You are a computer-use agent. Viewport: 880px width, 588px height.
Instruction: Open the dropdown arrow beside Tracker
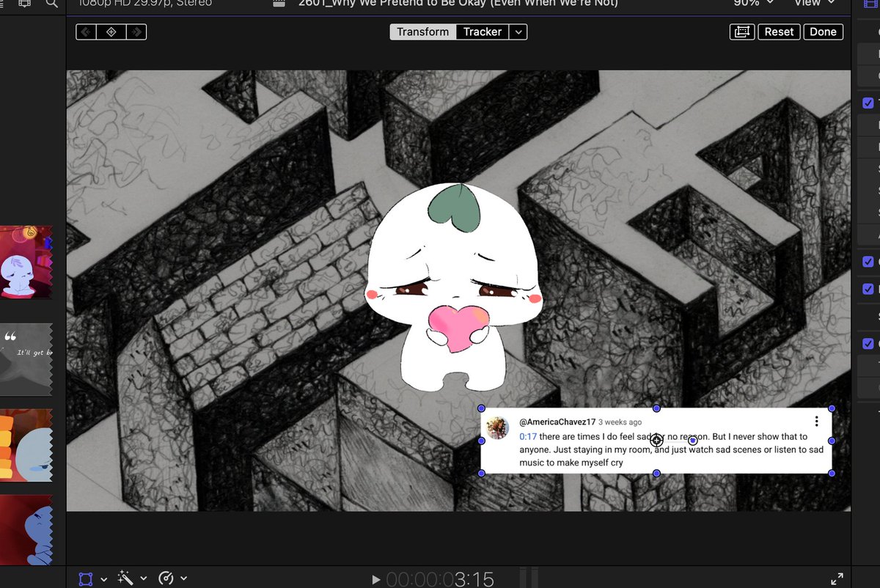(x=518, y=32)
